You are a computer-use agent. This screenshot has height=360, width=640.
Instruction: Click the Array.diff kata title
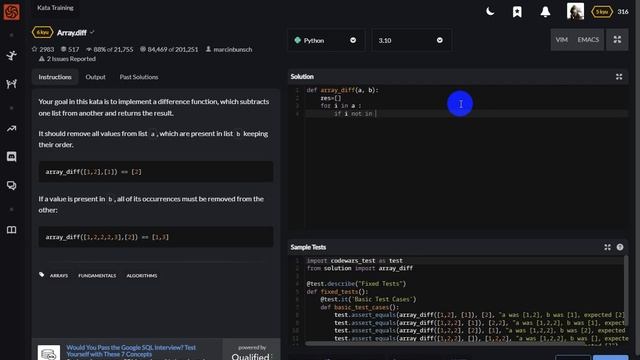(72, 33)
